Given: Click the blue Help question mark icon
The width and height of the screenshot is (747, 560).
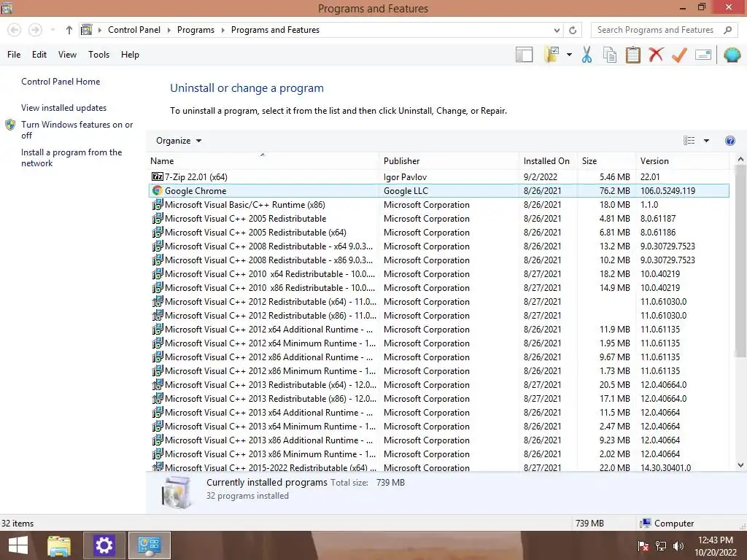Looking at the screenshot, I should pos(729,141).
